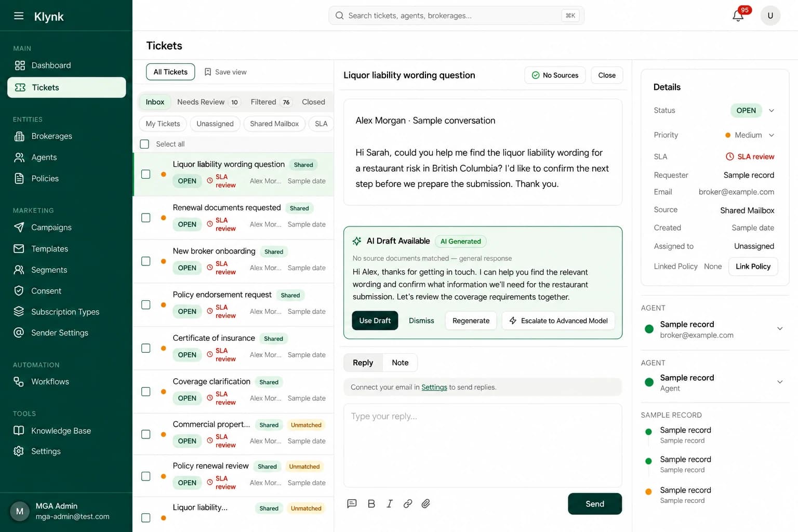The image size is (798, 532).
Task: Open the Status OPEN dropdown
Action: (753, 111)
